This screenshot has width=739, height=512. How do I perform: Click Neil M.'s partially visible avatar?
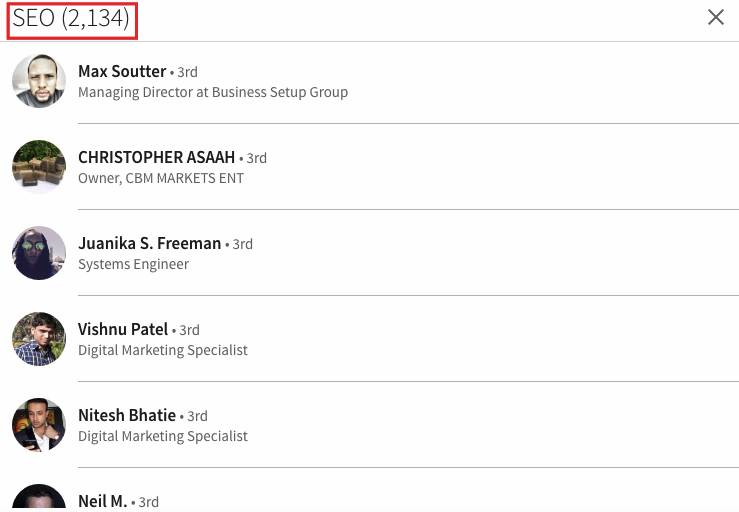39,496
